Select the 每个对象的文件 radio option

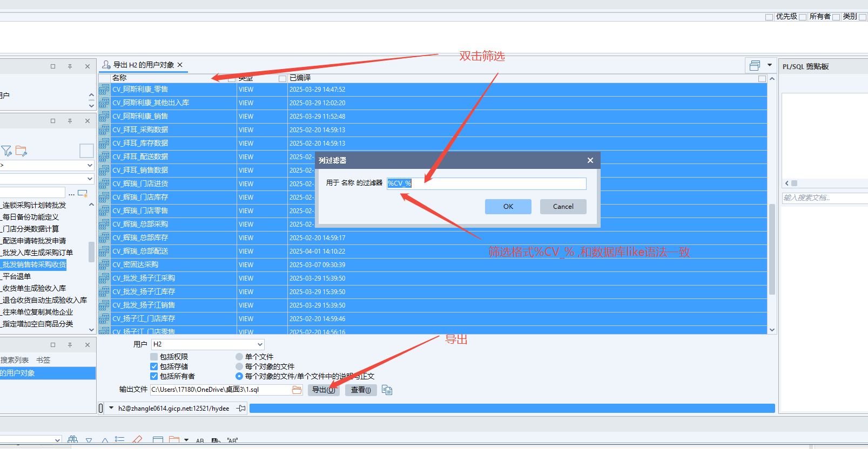tap(239, 366)
